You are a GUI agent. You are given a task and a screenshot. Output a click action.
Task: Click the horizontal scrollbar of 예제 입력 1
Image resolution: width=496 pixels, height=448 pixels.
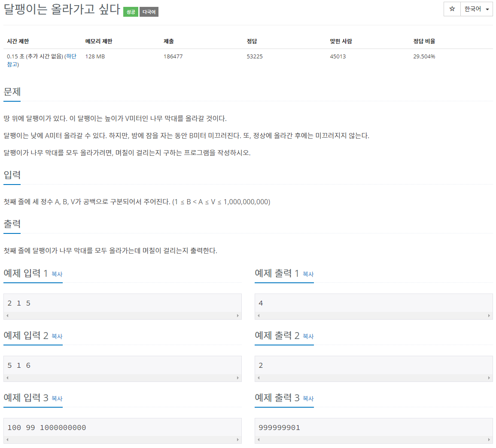click(122, 315)
